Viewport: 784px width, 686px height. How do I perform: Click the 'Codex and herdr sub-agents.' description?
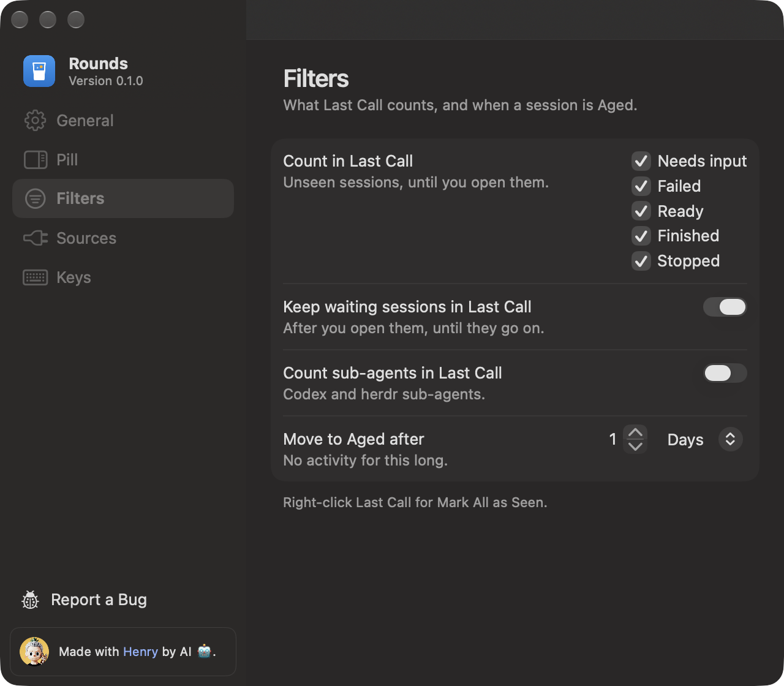[384, 394]
